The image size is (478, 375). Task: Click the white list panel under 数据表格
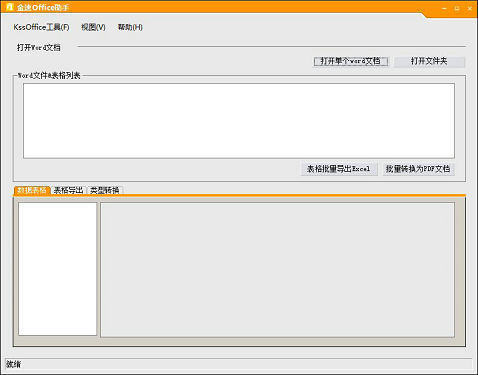(58, 269)
